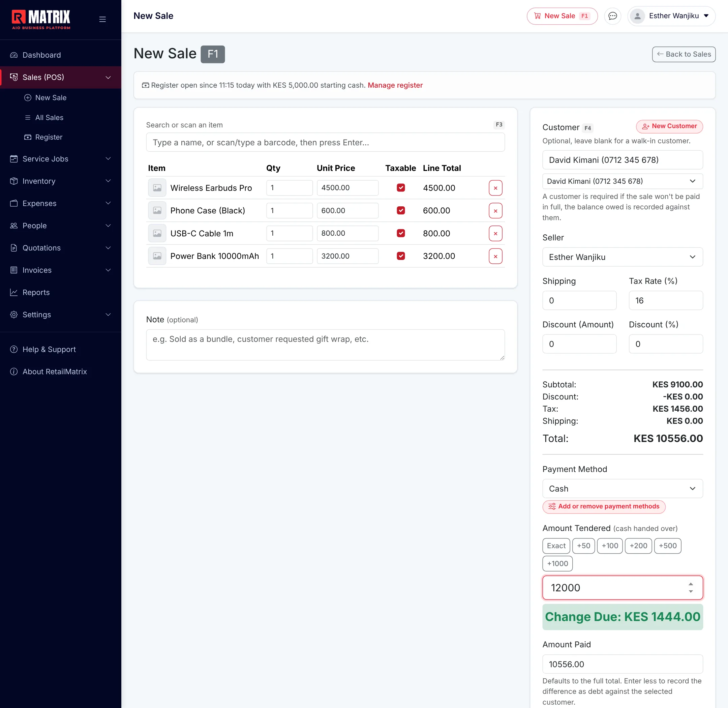Screen dimensions: 728x708
Task: Expand People sidebar section
Action: coord(61,226)
